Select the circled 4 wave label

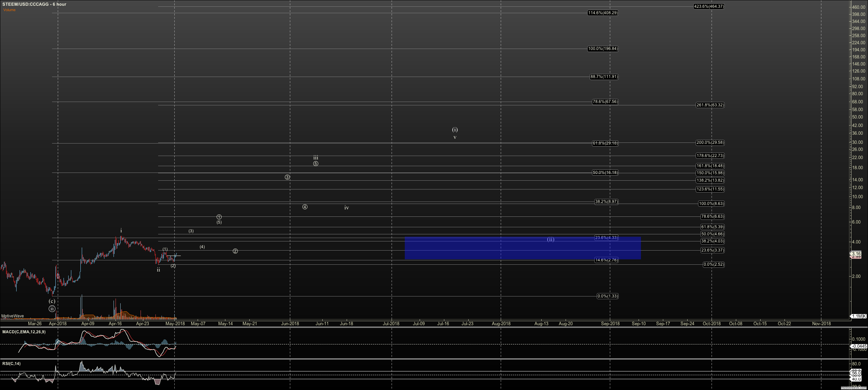pos(305,207)
